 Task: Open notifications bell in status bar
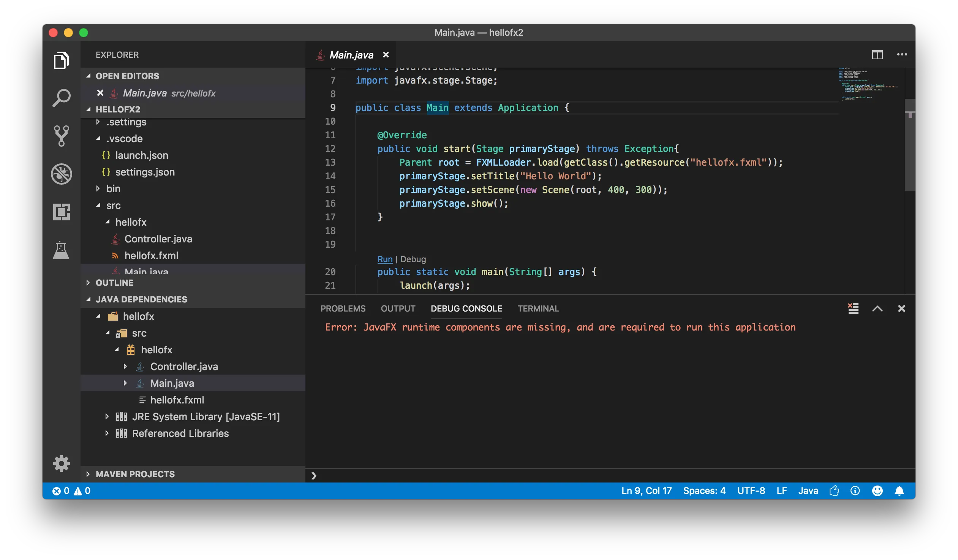pos(899,491)
